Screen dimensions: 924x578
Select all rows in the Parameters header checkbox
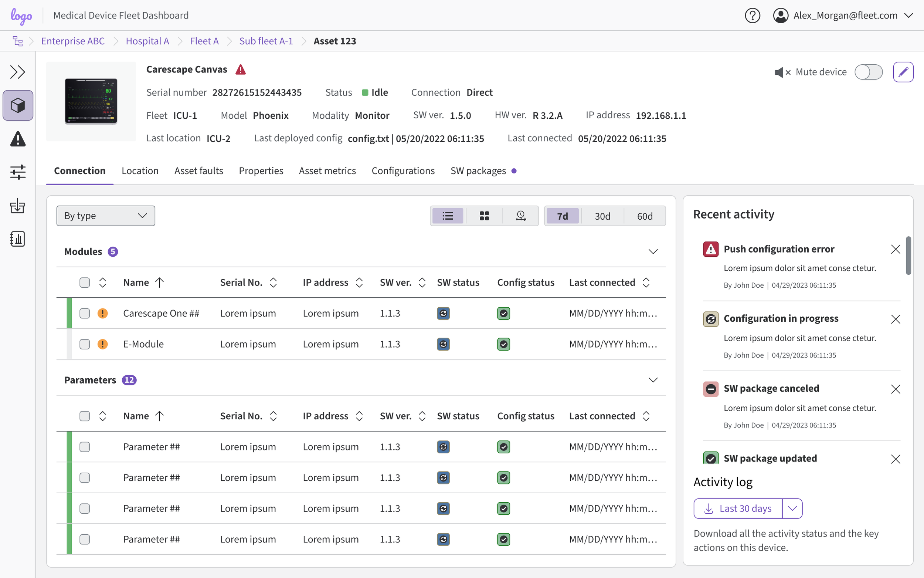coord(84,416)
